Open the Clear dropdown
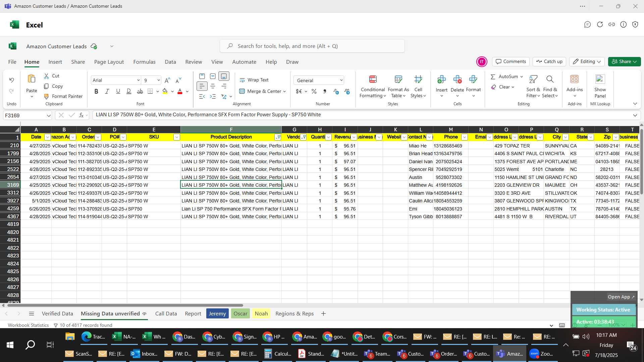This screenshot has width=644, height=362. [x=513, y=87]
